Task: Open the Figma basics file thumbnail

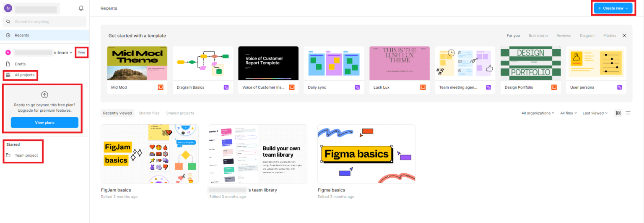Action: coord(366,154)
